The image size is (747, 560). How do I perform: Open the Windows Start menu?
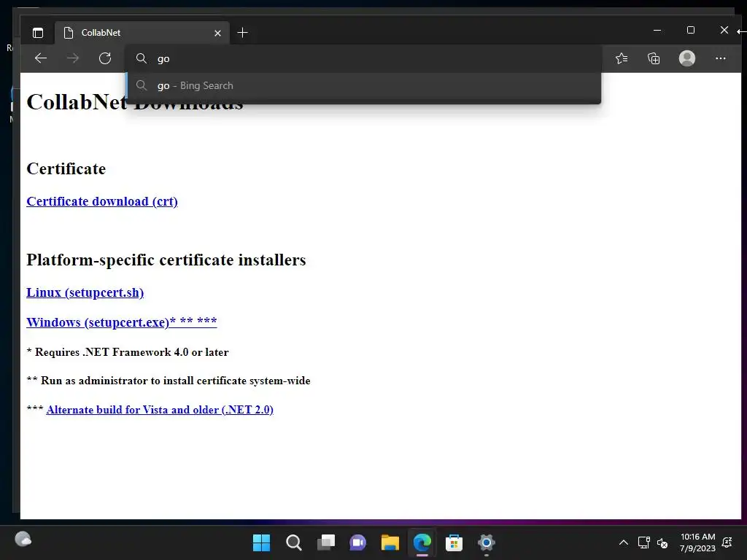261,542
